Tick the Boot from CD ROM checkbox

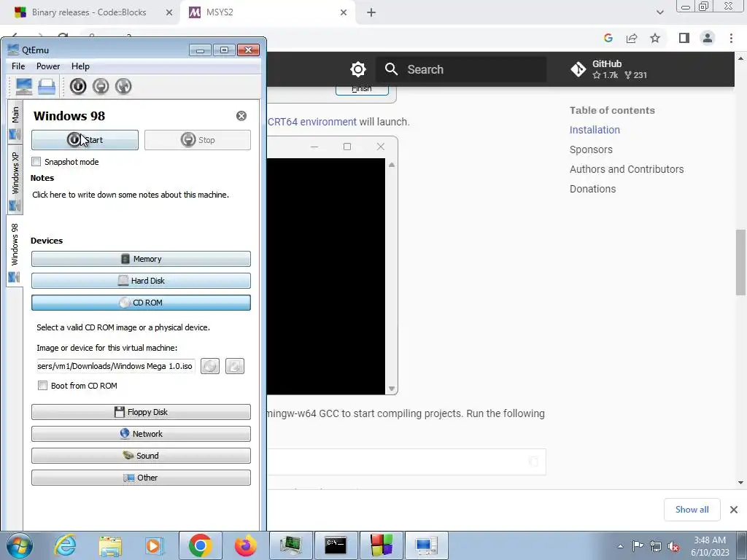[42, 386]
